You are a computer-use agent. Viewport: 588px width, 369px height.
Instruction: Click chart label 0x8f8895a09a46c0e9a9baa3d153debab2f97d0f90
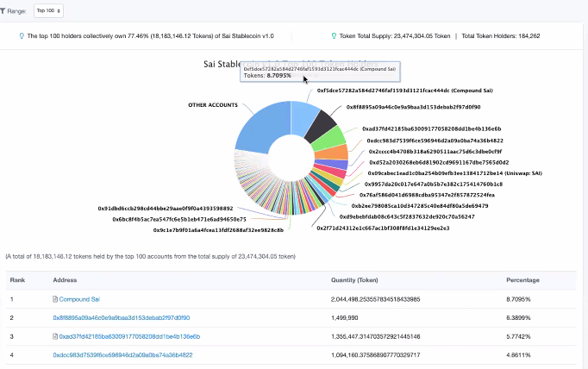(x=413, y=107)
